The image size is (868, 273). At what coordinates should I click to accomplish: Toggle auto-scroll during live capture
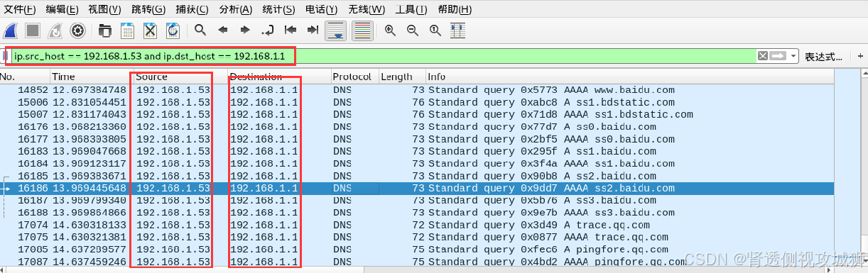[335, 30]
